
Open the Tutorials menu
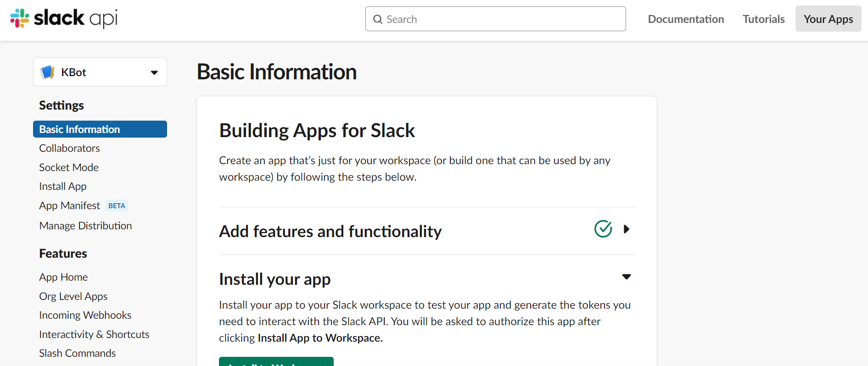[x=764, y=19]
